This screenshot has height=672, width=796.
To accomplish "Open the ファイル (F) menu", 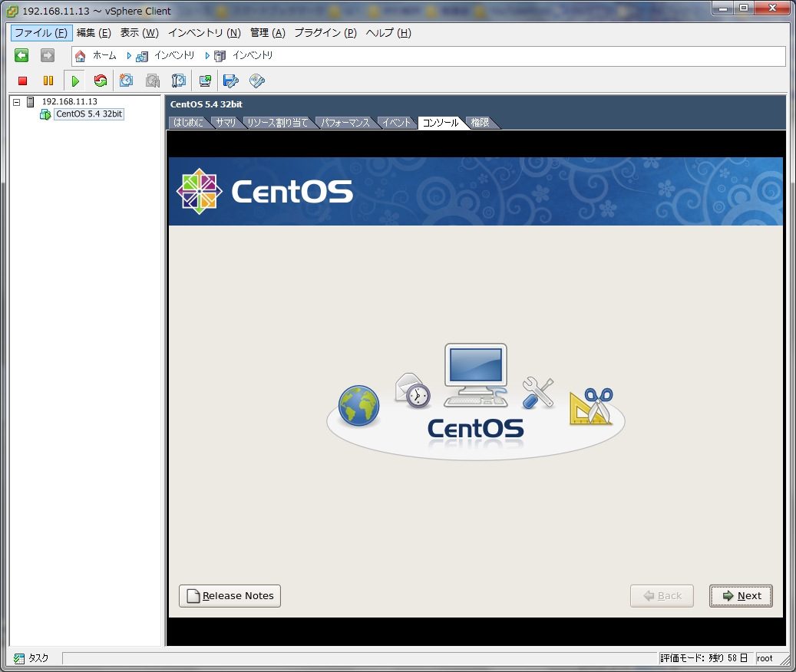I will tap(41, 33).
